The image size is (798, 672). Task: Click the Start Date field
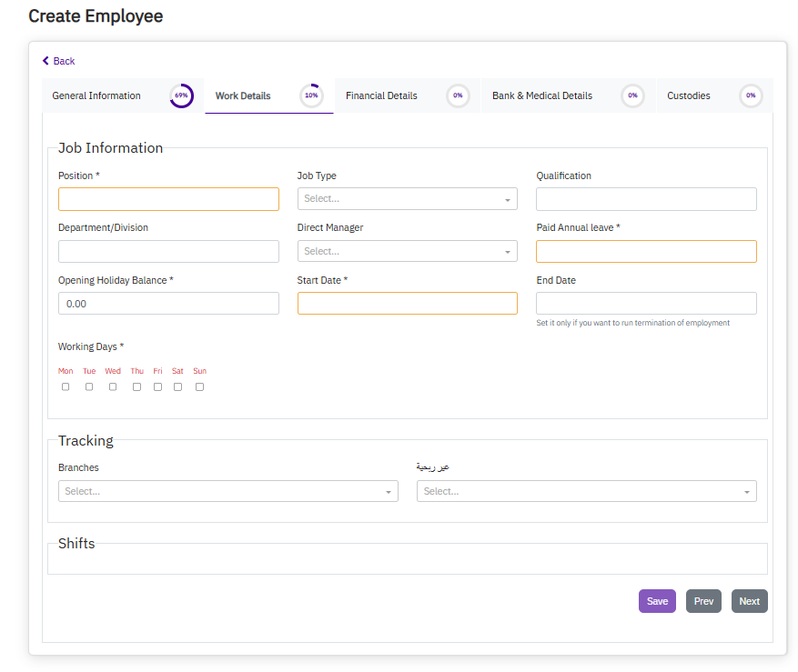coord(407,304)
